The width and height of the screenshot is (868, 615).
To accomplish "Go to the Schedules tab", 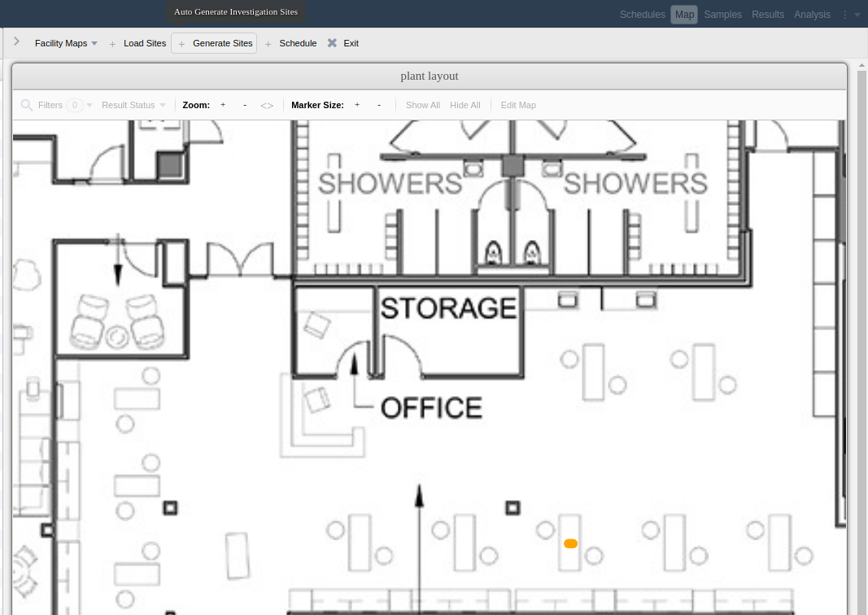I will pos(642,15).
